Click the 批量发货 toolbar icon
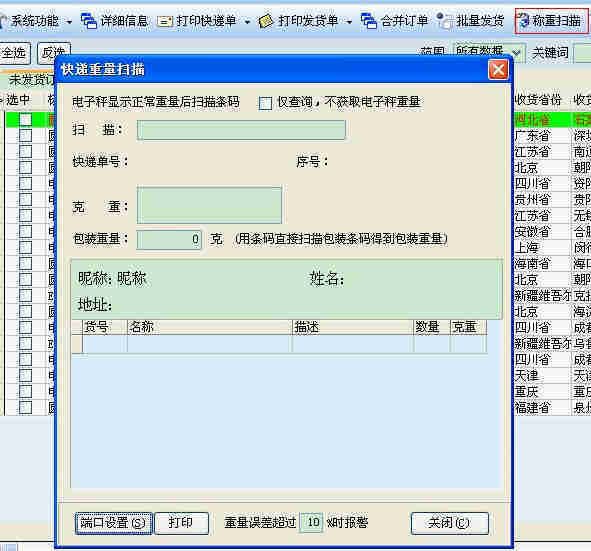This screenshot has width=591, height=551. 444,20
